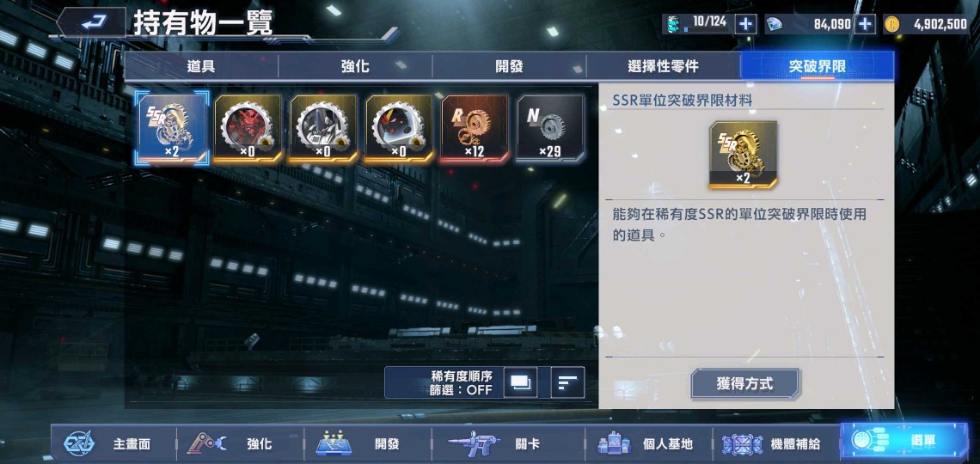This screenshot has width=980, height=464.
Task: Open the 強化 tab in inventory
Action: click(x=355, y=66)
